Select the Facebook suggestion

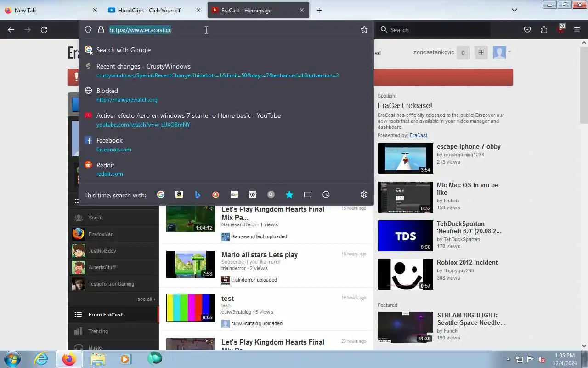[x=226, y=144]
